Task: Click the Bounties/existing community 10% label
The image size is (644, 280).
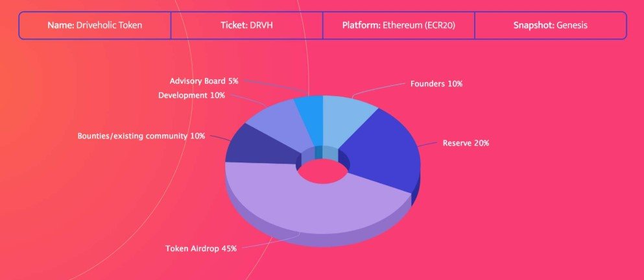Action: click(141, 136)
